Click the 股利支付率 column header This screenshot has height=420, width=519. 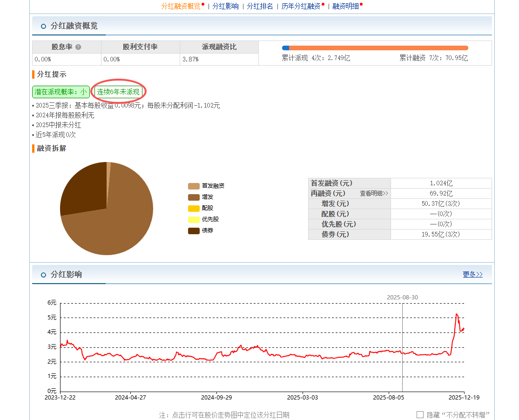[141, 47]
